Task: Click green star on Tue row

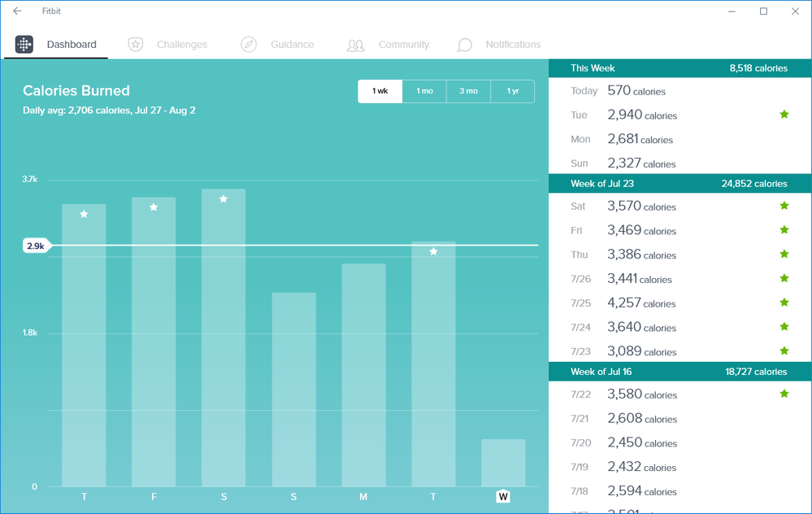Action: (784, 114)
